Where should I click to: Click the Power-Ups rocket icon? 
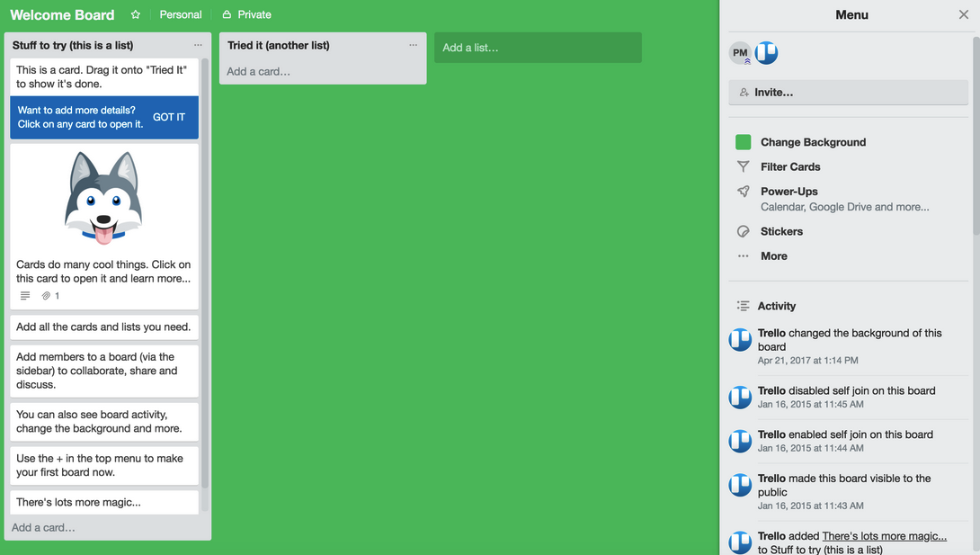[x=744, y=192]
